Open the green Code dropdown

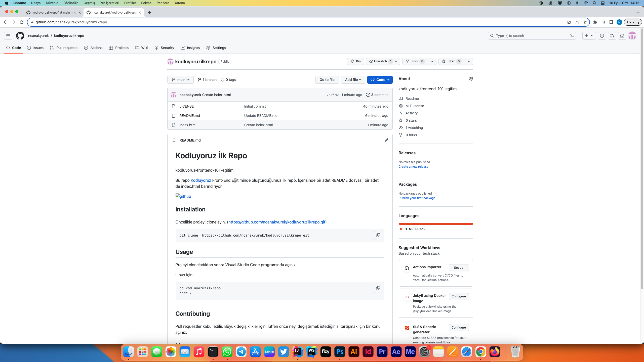point(380,79)
